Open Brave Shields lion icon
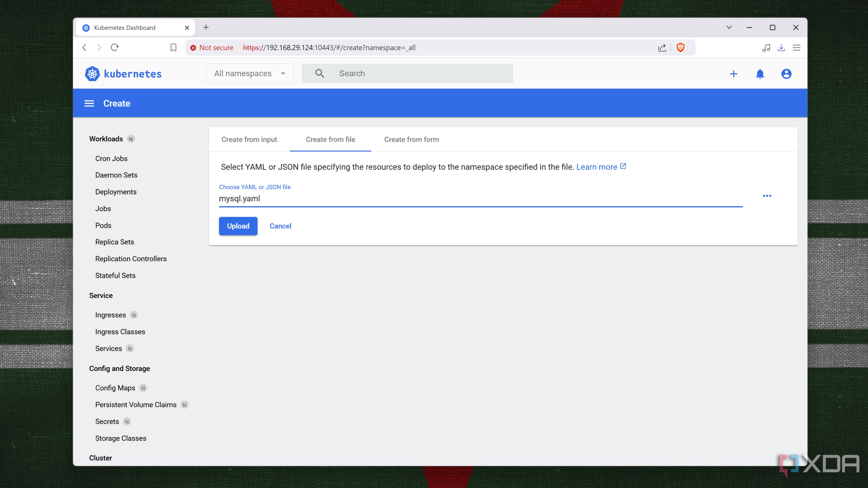 [680, 47]
